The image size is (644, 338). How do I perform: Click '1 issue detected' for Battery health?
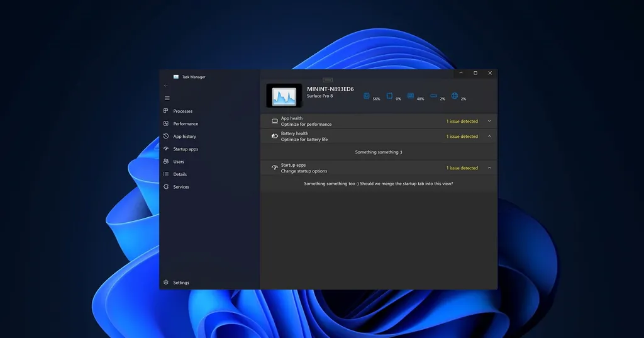[x=462, y=137]
